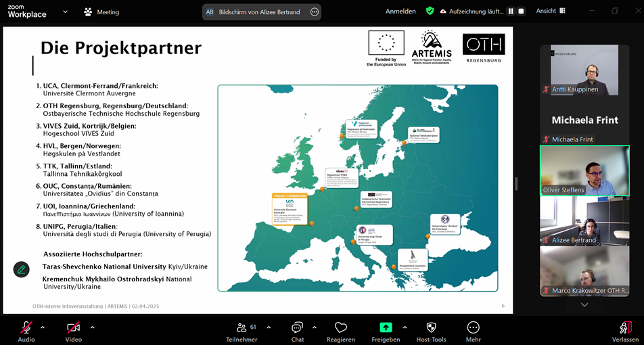Screen dimensions: 644x345
Task: Select Antti Kauppinen video tile
Action: [584, 70]
